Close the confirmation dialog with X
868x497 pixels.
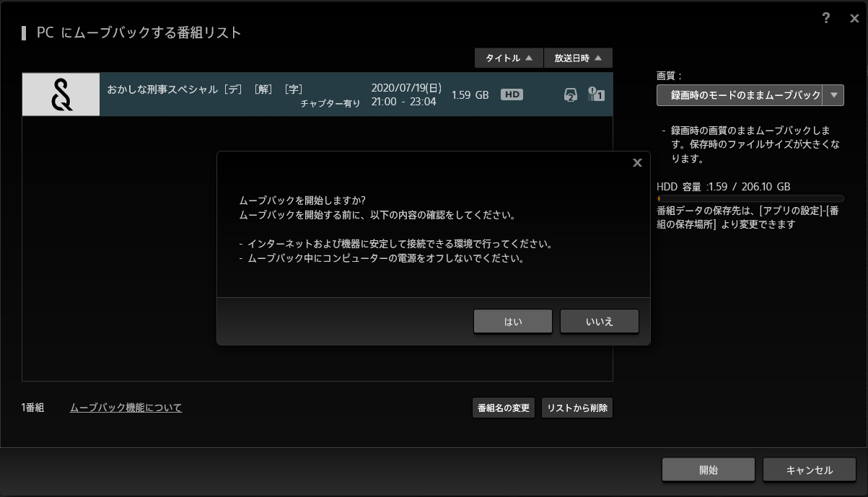click(x=637, y=163)
